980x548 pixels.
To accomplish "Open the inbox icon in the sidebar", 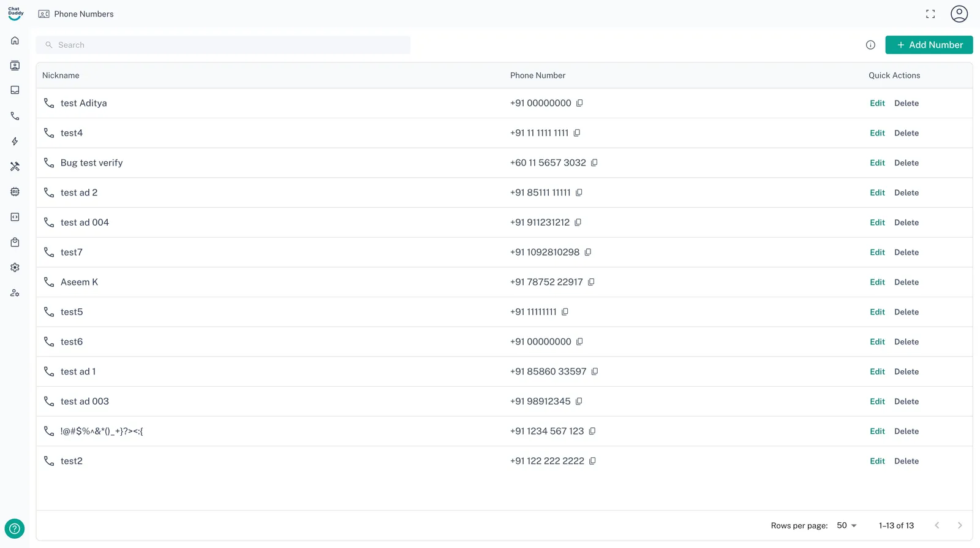I will coord(15,90).
